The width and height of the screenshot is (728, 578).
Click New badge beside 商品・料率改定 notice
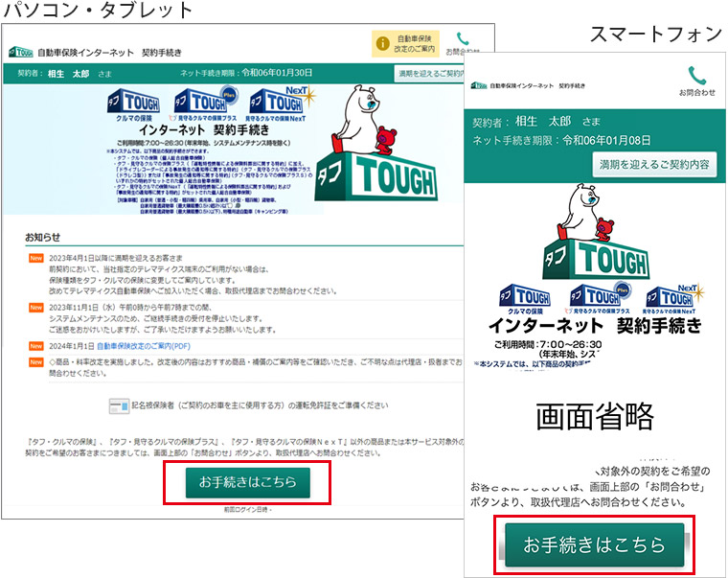coord(36,362)
